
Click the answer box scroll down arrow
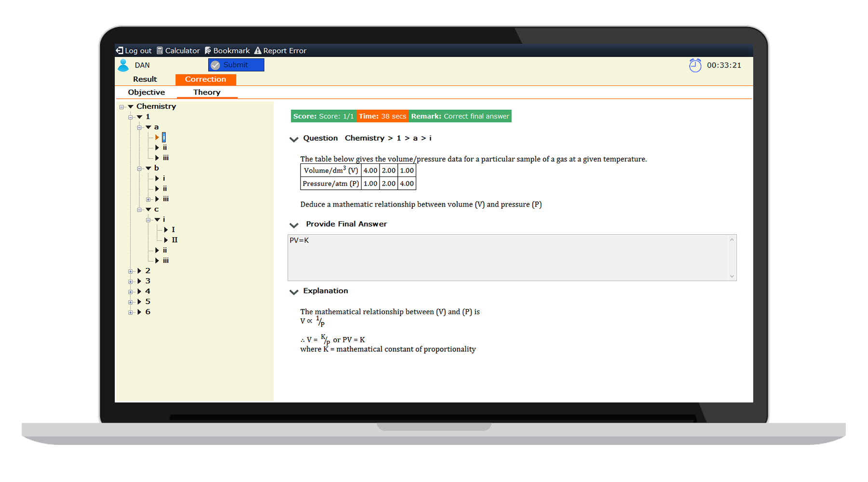[x=732, y=276]
